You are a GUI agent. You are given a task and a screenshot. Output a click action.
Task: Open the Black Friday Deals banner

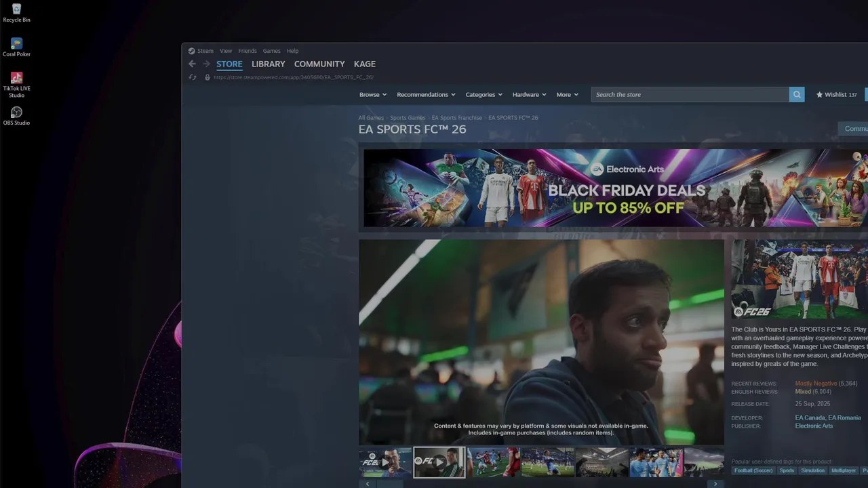click(616, 188)
